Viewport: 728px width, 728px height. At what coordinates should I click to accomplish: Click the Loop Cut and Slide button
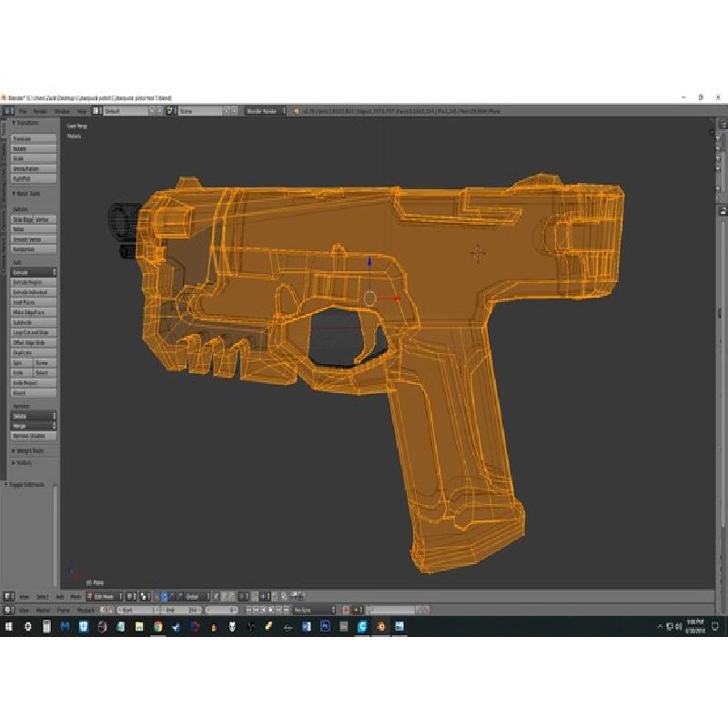(x=34, y=332)
